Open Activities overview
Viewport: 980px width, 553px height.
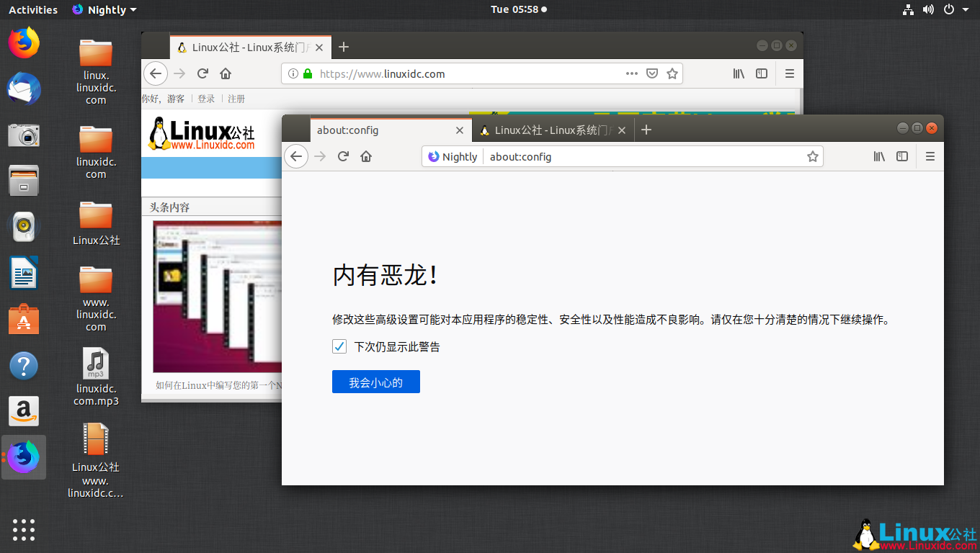pos(33,10)
